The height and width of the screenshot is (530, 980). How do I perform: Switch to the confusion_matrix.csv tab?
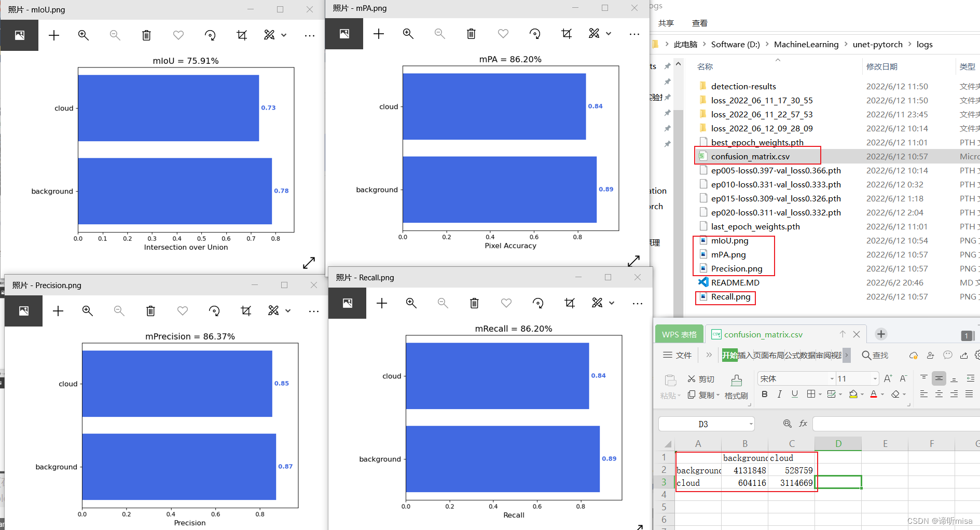[763, 334]
